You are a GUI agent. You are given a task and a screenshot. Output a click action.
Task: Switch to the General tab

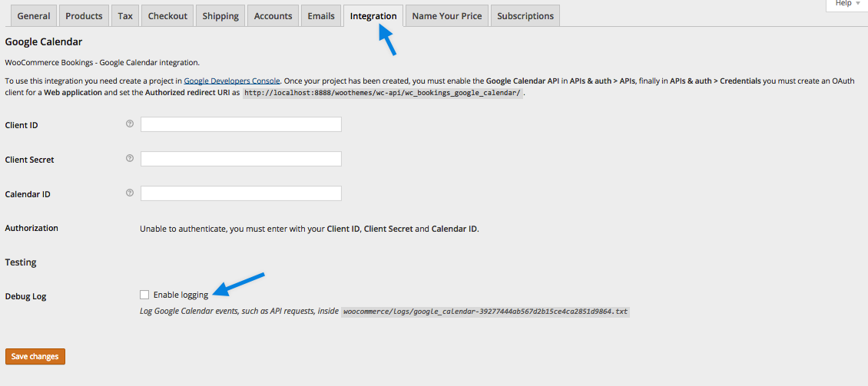tap(33, 16)
